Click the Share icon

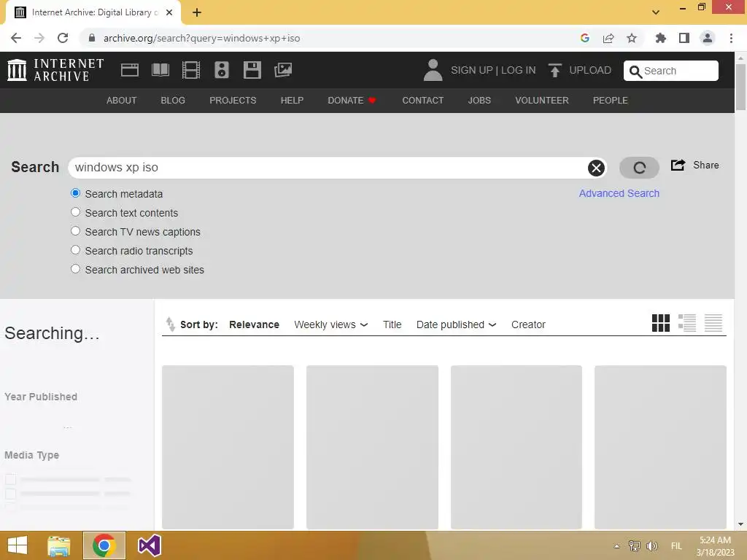pos(678,165)
